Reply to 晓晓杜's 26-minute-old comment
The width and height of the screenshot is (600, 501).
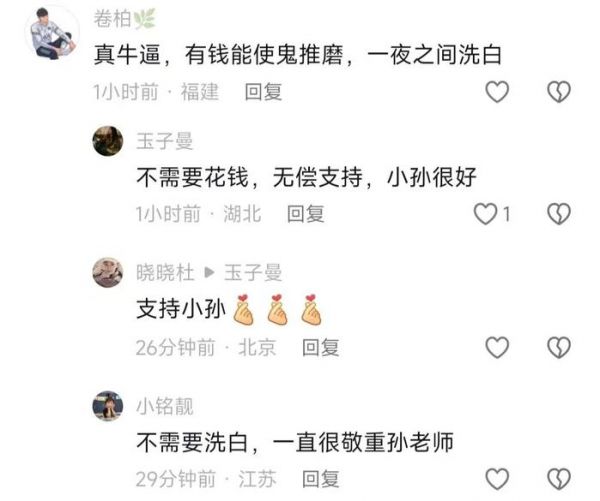click(321, 348)
